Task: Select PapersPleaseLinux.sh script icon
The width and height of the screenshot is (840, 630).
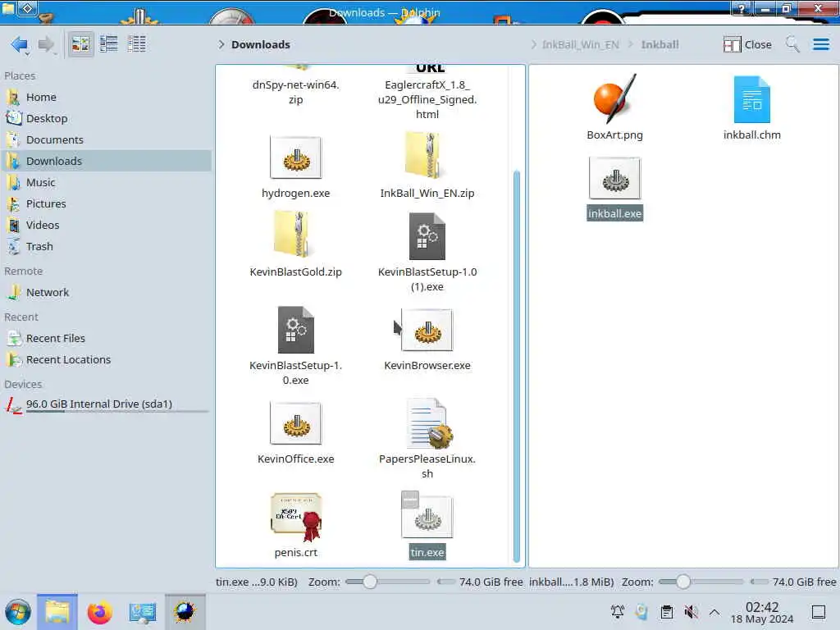Action: [429, 423]
